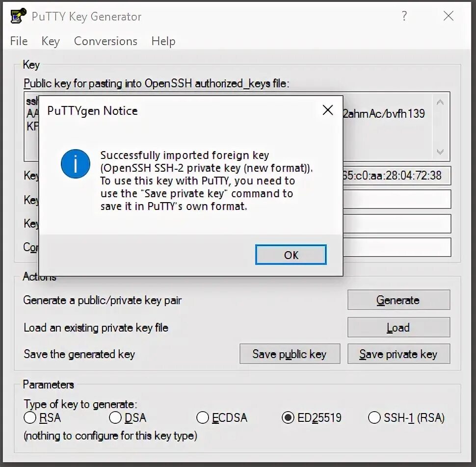The width and height of the screenshot is (476, 467).
Task: Open the File menu
Action: [x=19, y=41]
